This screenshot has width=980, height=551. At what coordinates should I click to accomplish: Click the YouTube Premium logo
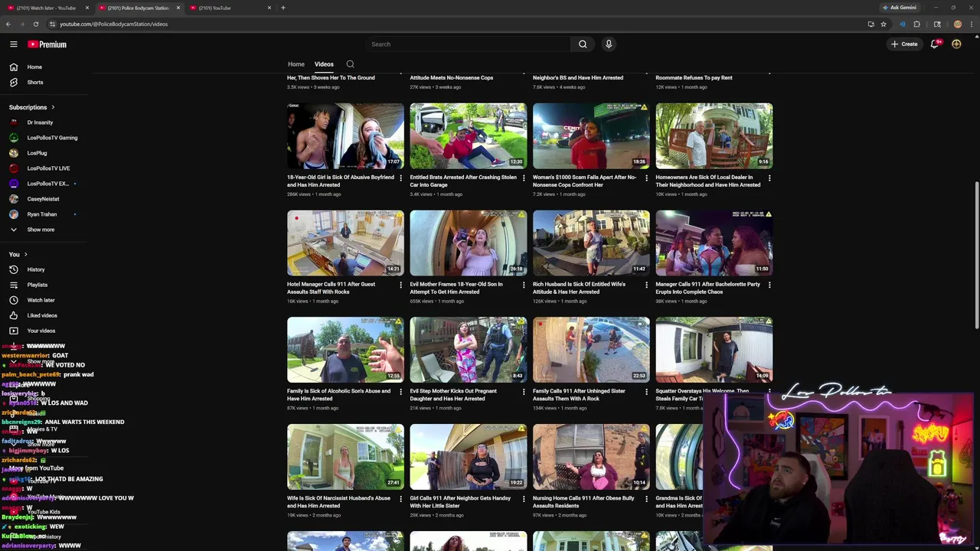pos(47,44)
